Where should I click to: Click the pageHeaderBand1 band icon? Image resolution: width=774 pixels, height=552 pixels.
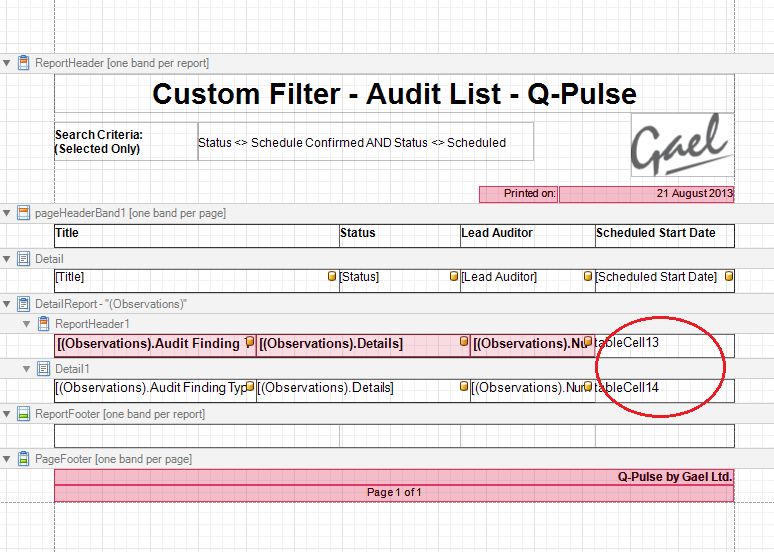point(23,213)
